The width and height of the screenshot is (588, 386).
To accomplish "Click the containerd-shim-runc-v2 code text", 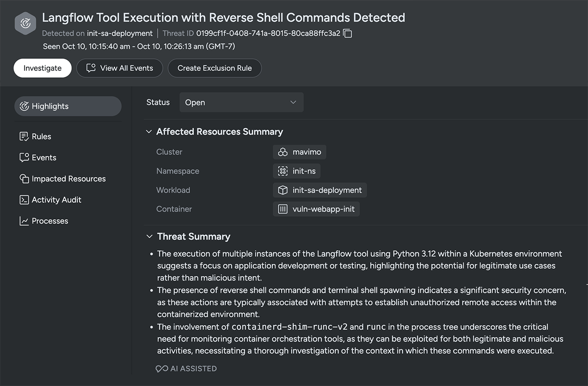I will pos(289,327).
